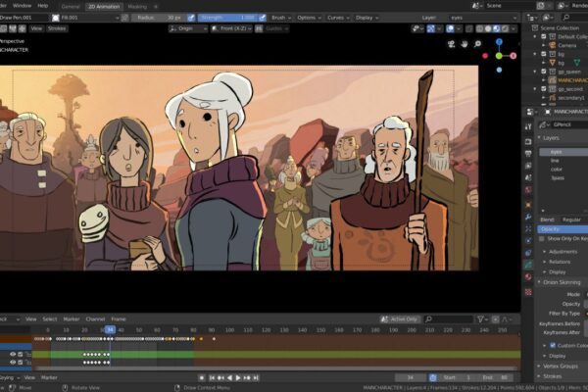Select the gp_queen object in the outliner
The image size is (588, 392).
(567, 72)
